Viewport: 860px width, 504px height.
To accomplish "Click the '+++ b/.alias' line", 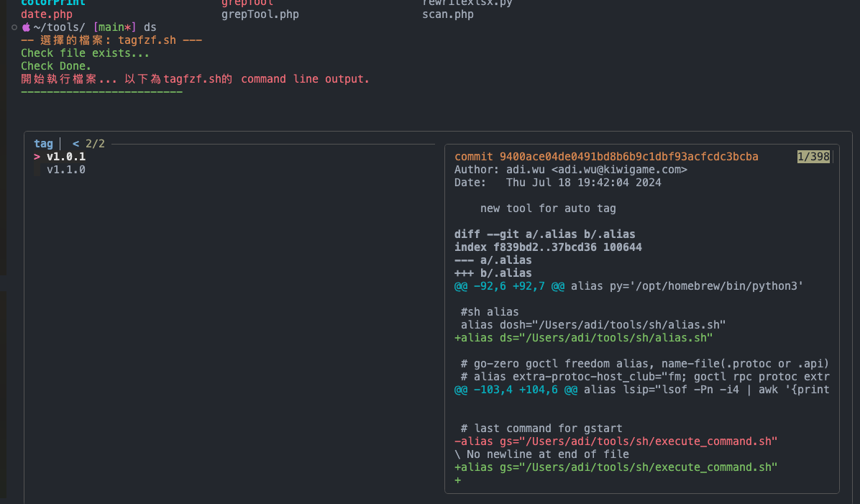I will pyautogui.click(x=493, y=273).
